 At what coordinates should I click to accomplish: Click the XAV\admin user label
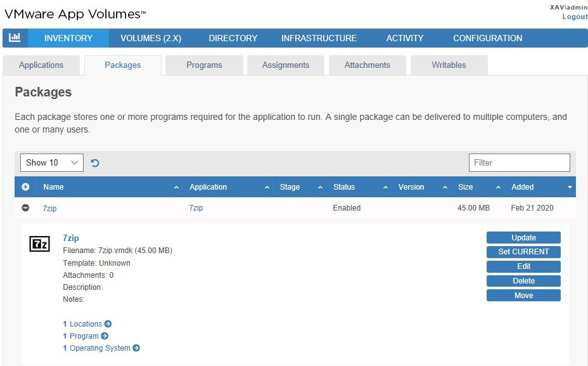click(568, 7)
